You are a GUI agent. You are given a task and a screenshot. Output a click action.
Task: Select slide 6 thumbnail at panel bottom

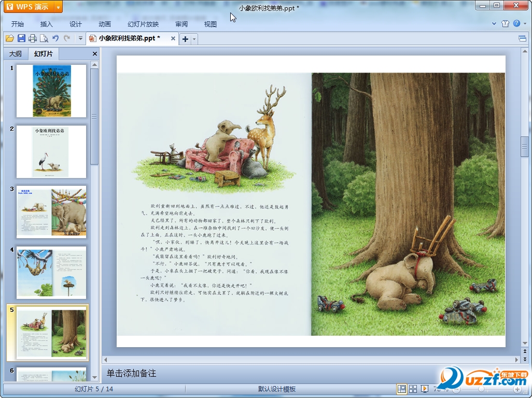[51, 374]
